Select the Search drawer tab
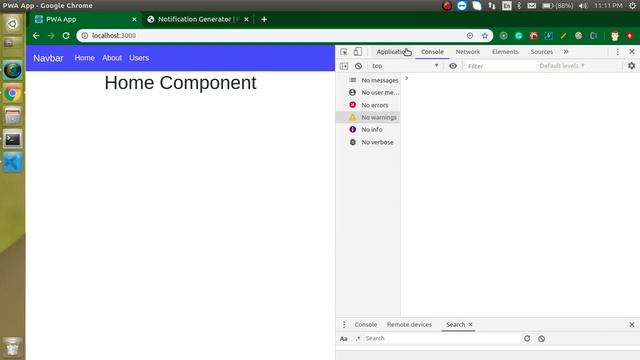Screen dimensions: 640x360 pyautogui.click(x=455, y=324)
